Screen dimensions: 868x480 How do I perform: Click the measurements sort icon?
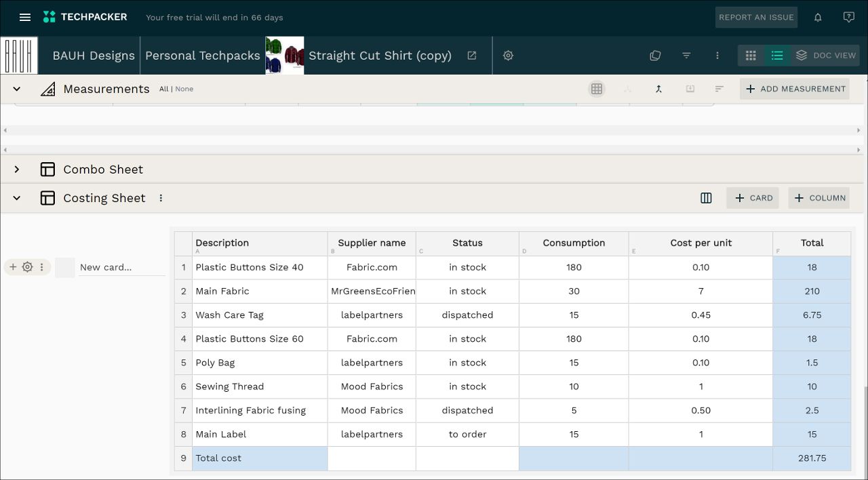click(719, 89)
